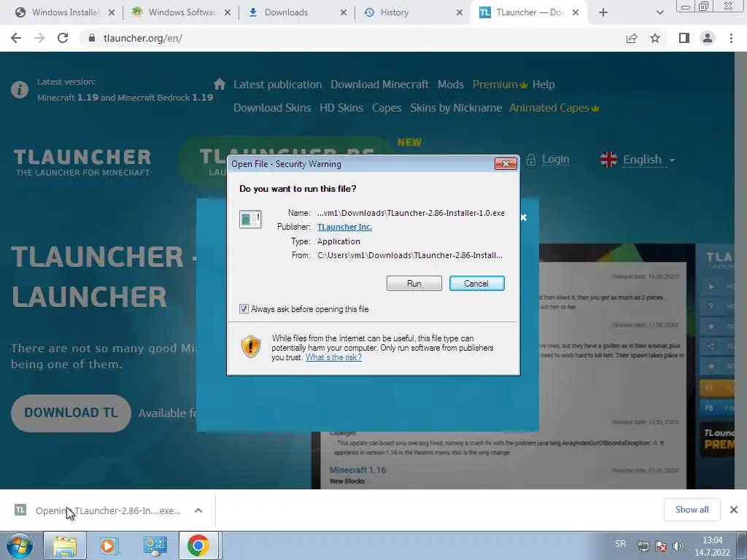The height and width of the screenshot is (560, 747).
Task: Open the Premium menu item
Action: click(500, 85)
